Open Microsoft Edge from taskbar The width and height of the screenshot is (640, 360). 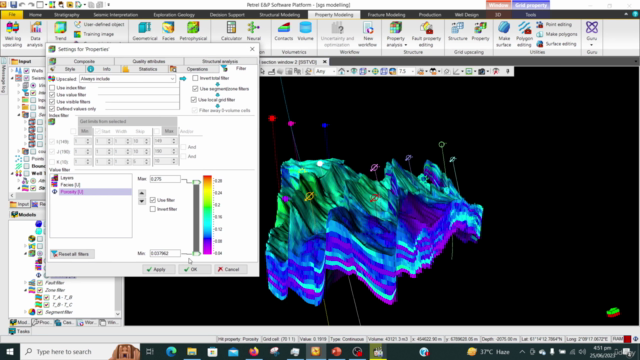coord(171,351)
